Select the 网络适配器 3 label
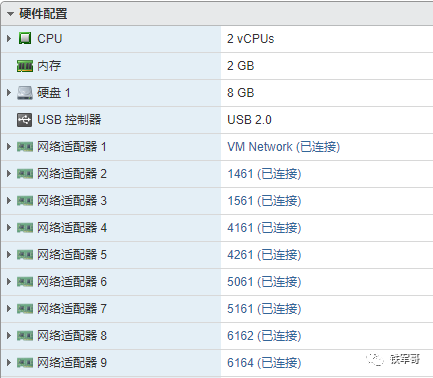Image resolution: width=433 pixels, height=378 pixels. coord(72,201)
